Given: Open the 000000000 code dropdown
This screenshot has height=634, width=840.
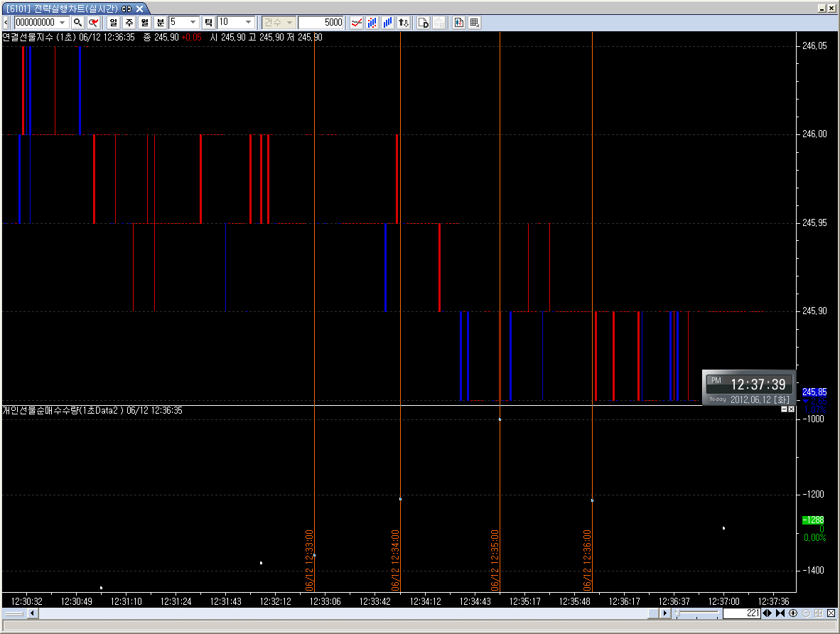Looking at the screenshot, I should [63, 22].
